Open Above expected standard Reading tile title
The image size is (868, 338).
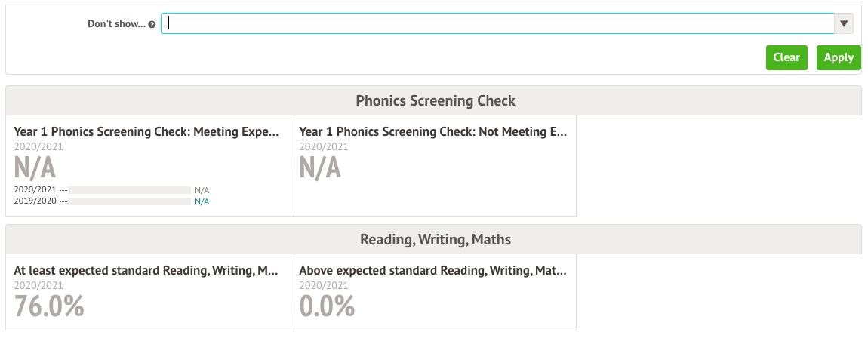(x=433, y=271)
